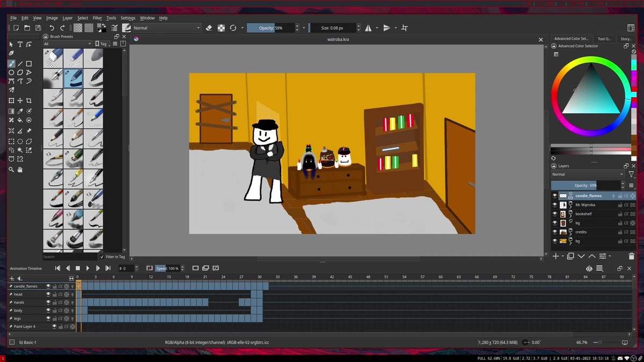Image resolution: width=644 pixels, height=362 pixels.
Task: Click the brush presets search field
Action: click(70, 257)
